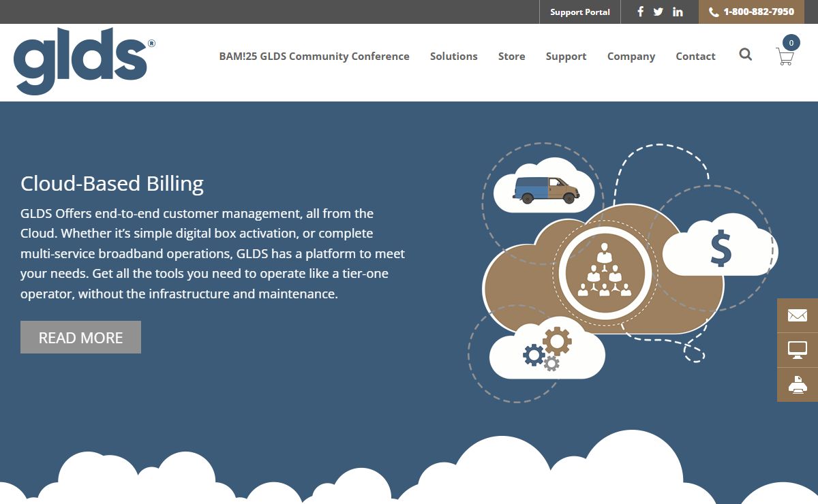Open the Store menu item

pos(511,57)
